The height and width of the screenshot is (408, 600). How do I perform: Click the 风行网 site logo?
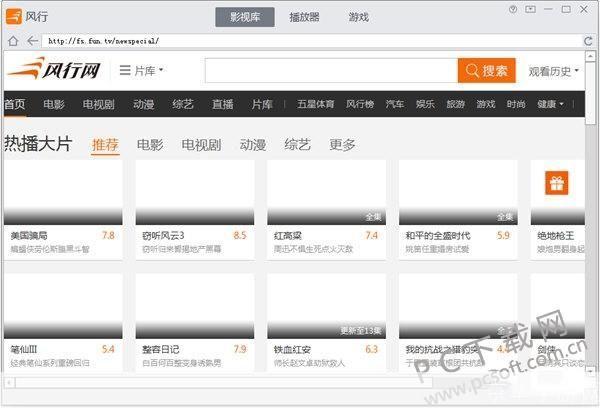pos(54,69)
